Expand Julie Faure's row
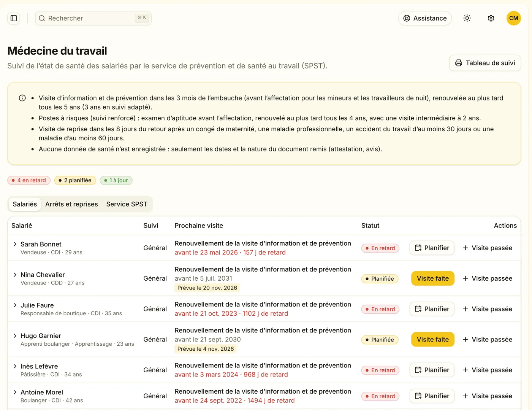Screen dimensions: 532x410 tap(15, 305)
